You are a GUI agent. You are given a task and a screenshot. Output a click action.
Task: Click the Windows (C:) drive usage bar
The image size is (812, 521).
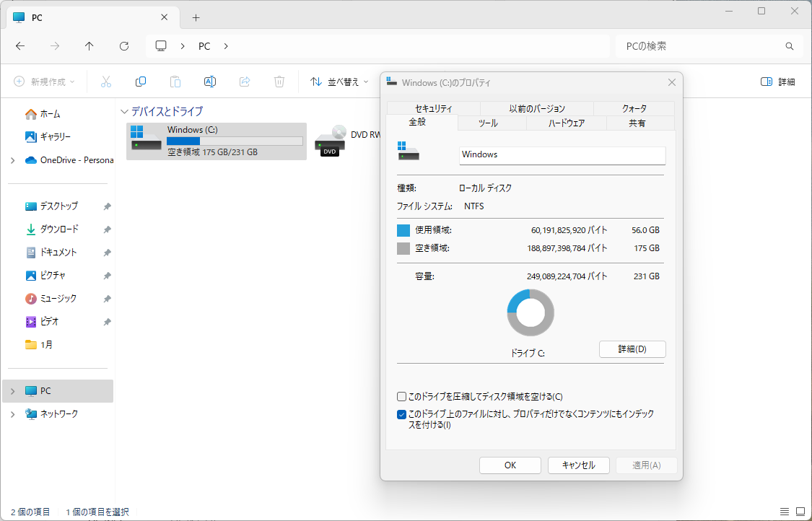pos(235,141)
